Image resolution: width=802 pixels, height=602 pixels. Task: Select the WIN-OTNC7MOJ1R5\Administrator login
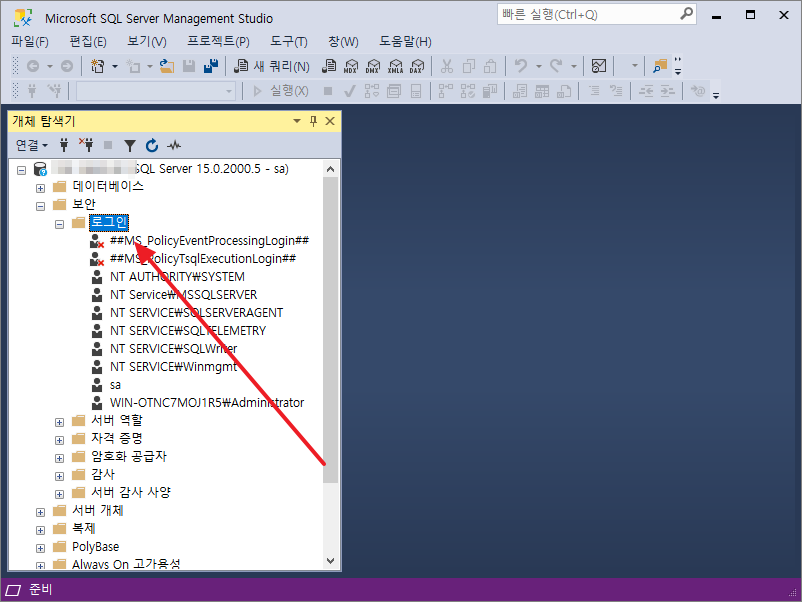207,403
